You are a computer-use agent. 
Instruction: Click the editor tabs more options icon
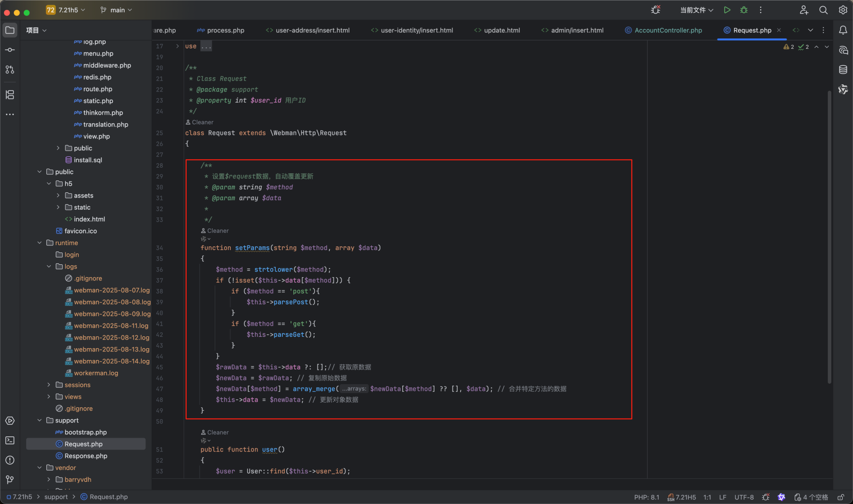tap(823, 30)
